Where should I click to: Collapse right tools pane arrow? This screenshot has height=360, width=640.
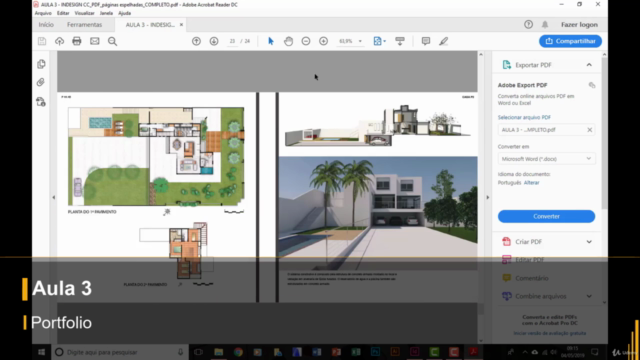click(487, 198)
